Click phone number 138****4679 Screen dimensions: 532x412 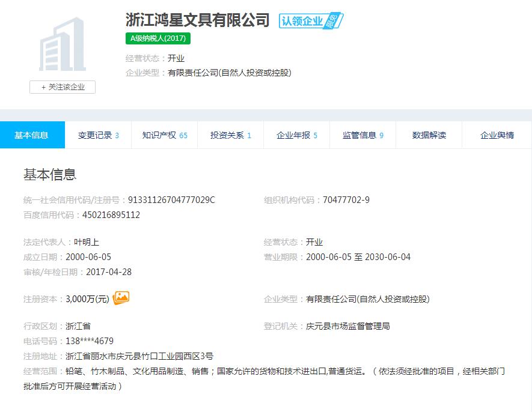click(90, 341)
